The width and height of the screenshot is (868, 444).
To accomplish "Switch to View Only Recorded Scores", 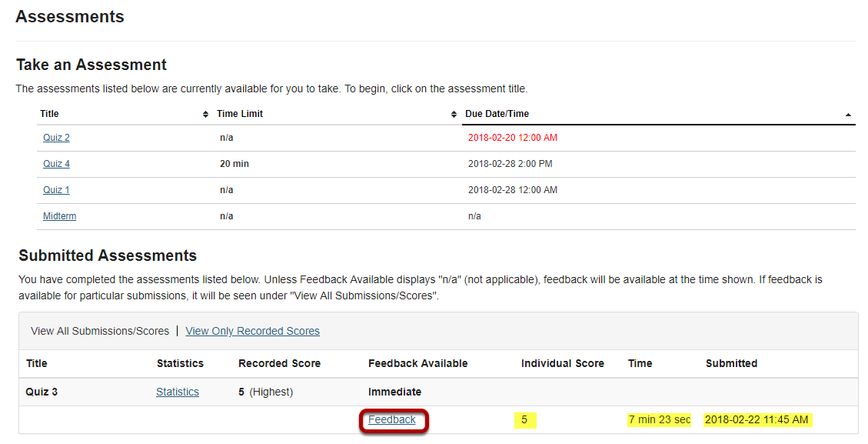I will [252, 331].
